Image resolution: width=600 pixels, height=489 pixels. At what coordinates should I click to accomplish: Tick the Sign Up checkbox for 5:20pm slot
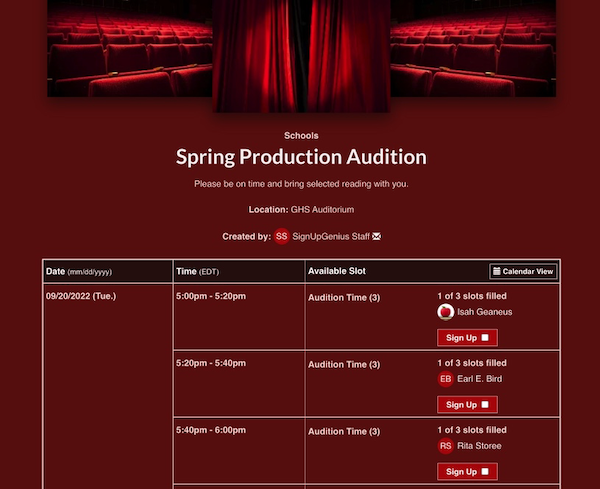click(x=485, y=404)
